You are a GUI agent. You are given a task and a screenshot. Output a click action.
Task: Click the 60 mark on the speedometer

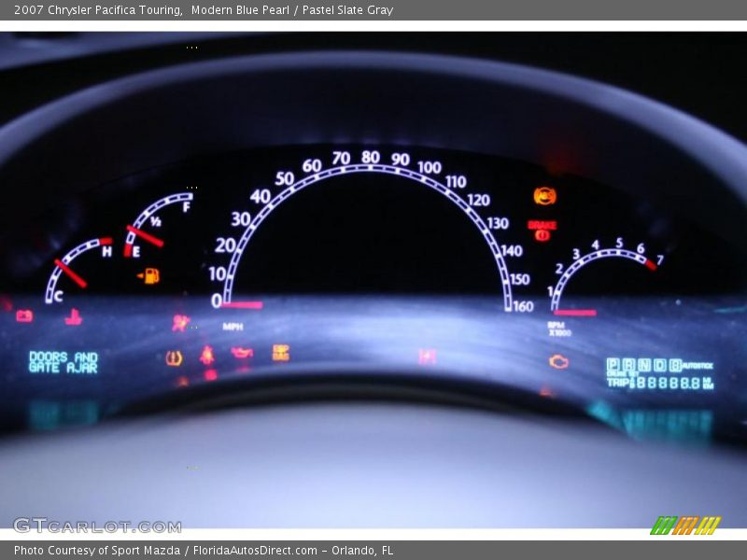312,166
